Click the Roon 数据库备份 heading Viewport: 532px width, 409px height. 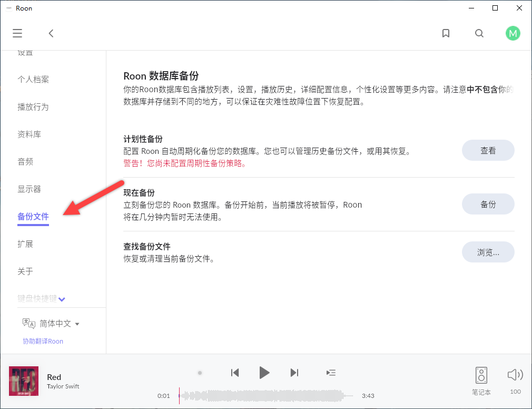pyautogui.click(x=161, y=76)
